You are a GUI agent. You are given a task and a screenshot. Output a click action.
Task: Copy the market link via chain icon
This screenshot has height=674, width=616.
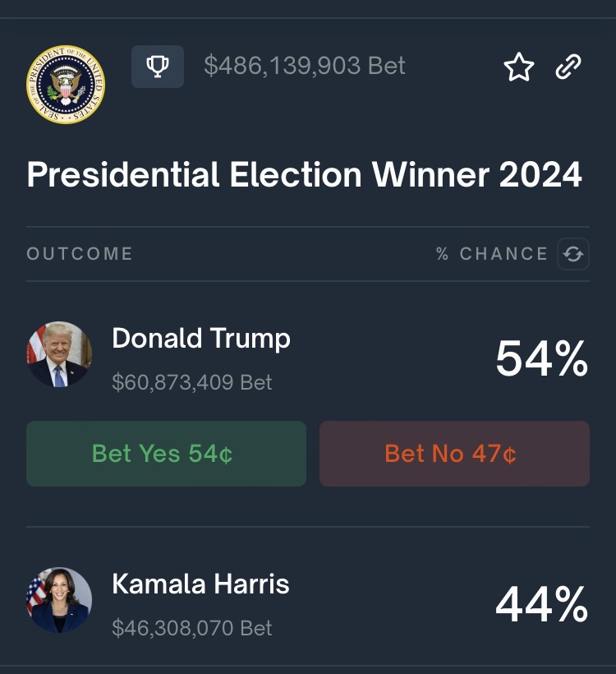tap(568, 67)
